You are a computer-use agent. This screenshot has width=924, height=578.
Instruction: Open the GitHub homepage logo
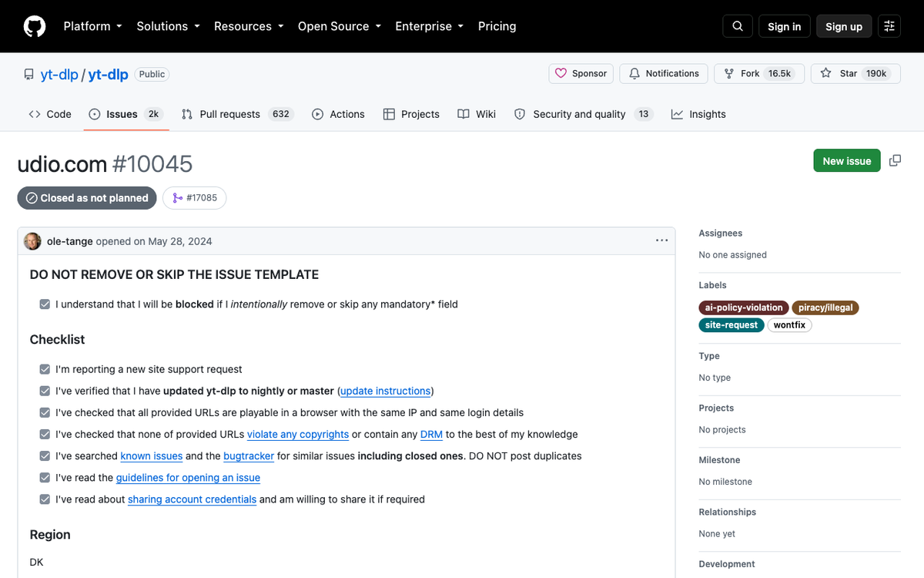[35, 26]
